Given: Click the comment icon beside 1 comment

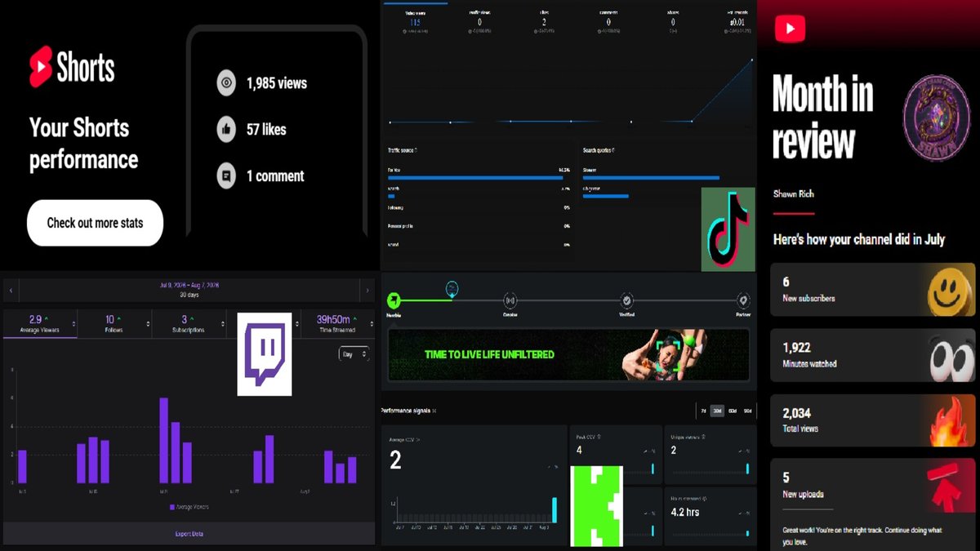Looking at the screenshot, I should 226,176.
